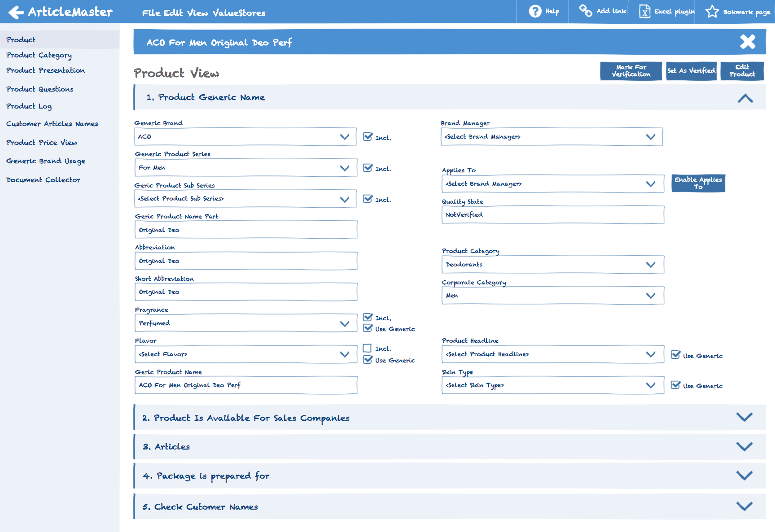Toggle Incl. checkbox for Generic Brand
The height and width of the screenshot is (532, 775).
(368, 136)
